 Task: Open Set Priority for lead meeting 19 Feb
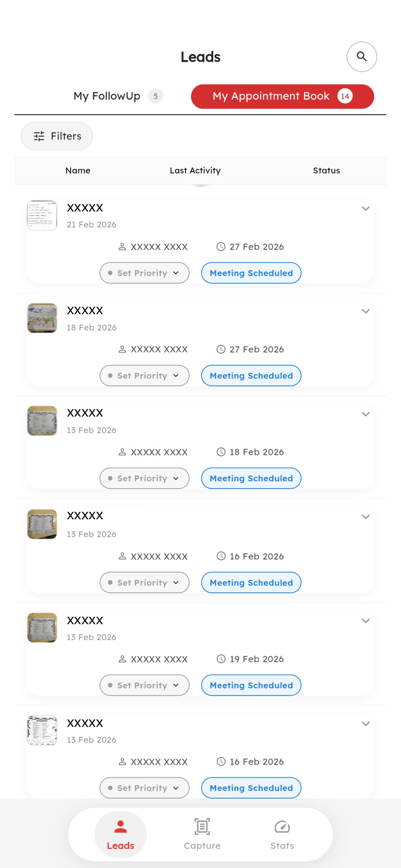[144, 685]
